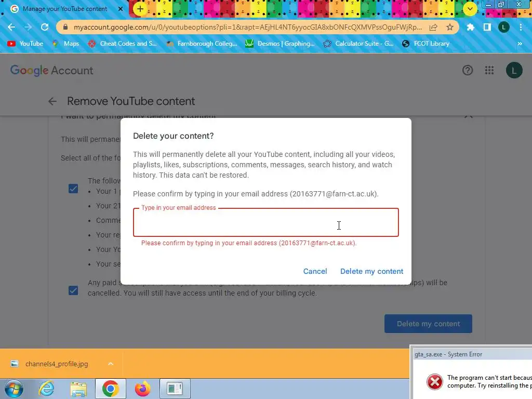Cancel the delete content dialog

tap(315, 271)
